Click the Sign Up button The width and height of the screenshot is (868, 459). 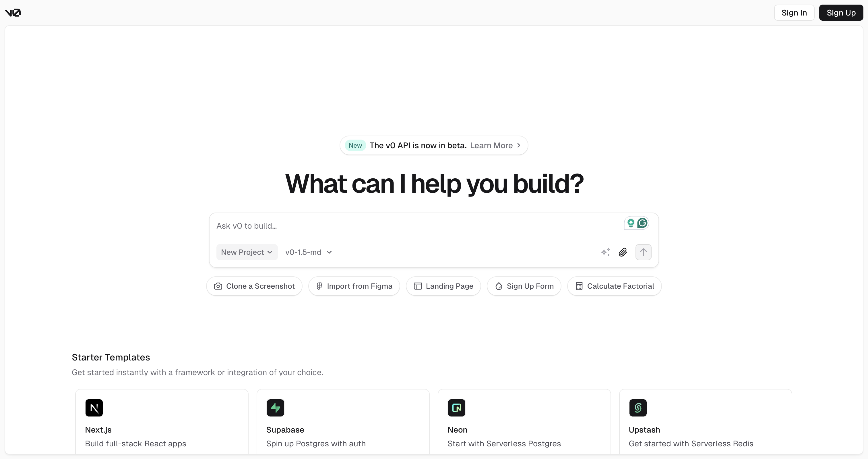pyautogui.click(x=841, y=13)
